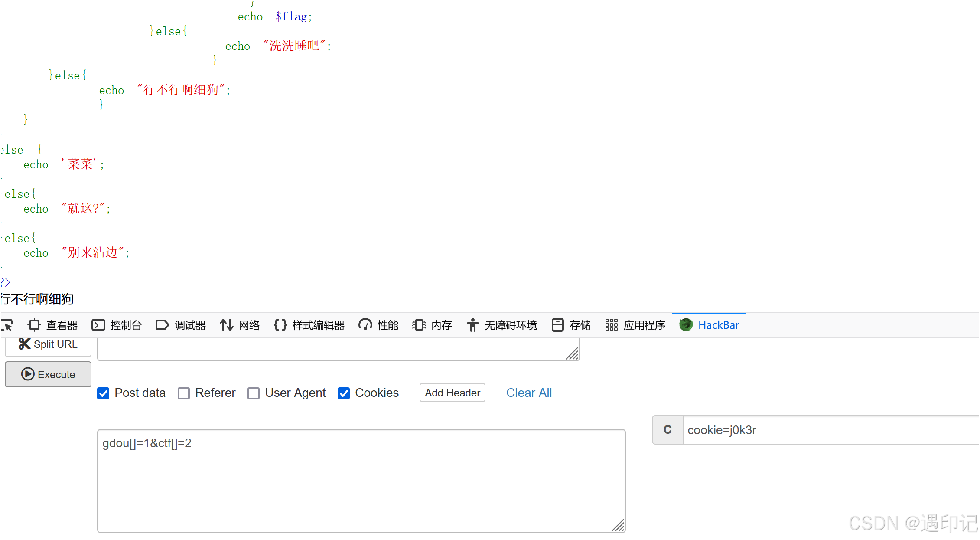Image resolution: width=980 pixels, height=540 pixels.
Task: Open the Performance (性能) panel
Action: 378,325
